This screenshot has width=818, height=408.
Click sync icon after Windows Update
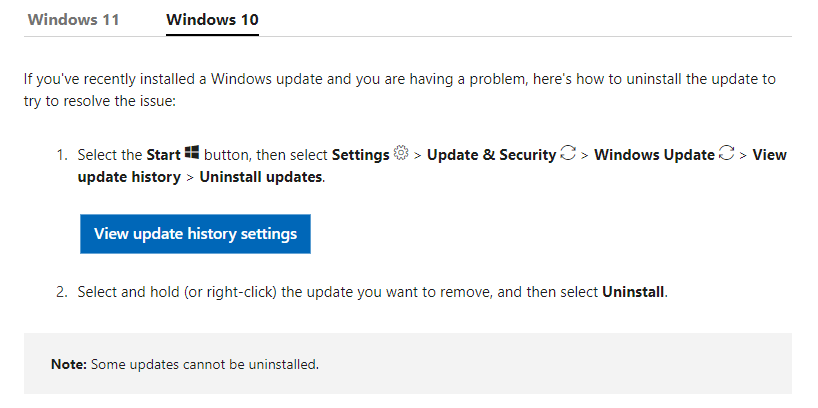tap(726, 153)
